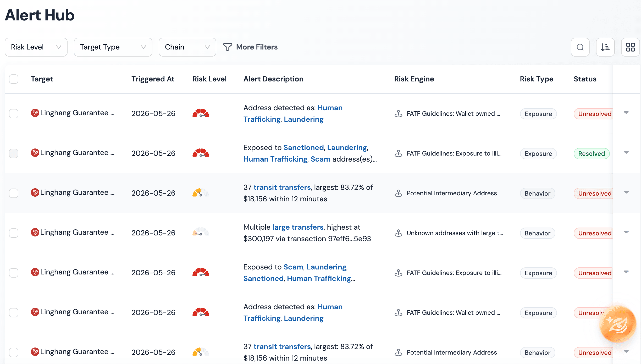Click Tron icon in the large transfers row
Screen dimensions: 641x364
pyautogui.click(x=35, y=232)
